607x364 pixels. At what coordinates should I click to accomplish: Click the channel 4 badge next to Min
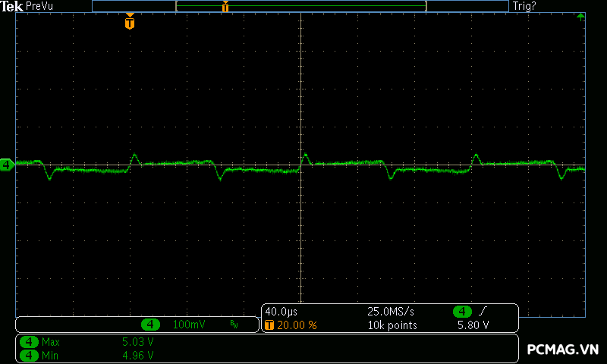[x=30, y=355]
